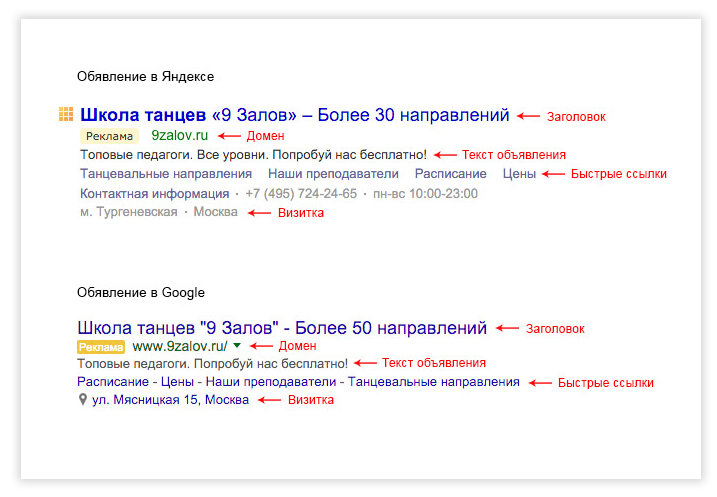Click the Реклама label in the Yandex ad

[110, 135]
